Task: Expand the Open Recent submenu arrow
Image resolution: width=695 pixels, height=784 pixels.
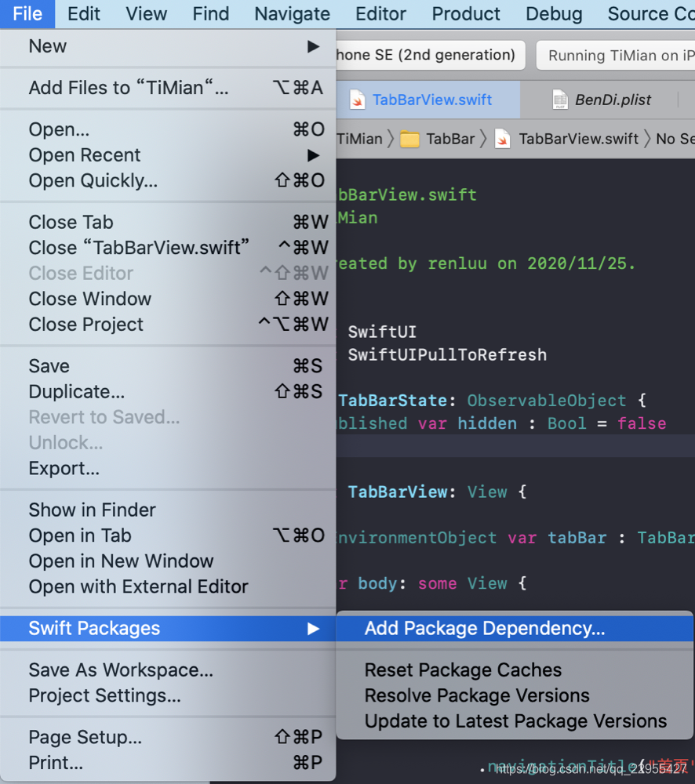Action: point(313,155)
